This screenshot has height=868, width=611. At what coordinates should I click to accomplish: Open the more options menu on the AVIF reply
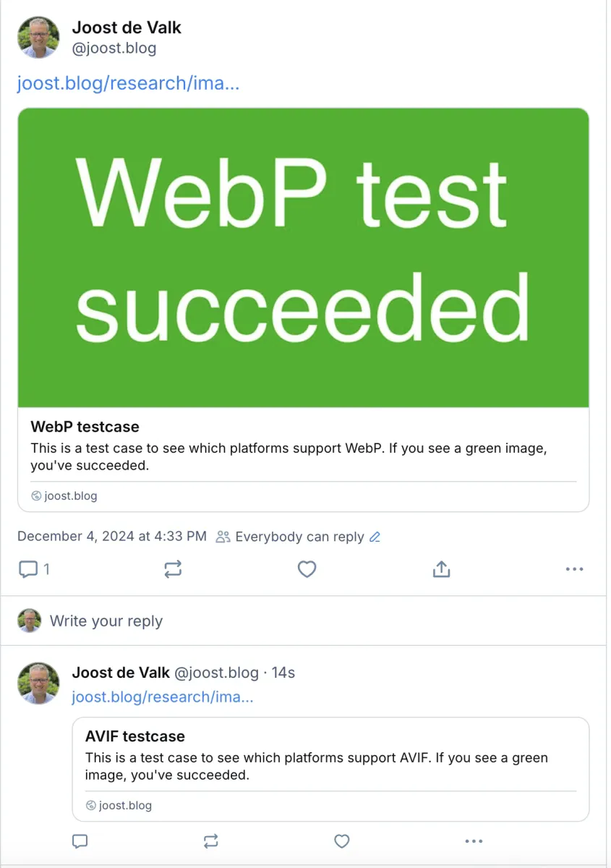[474, 841]
